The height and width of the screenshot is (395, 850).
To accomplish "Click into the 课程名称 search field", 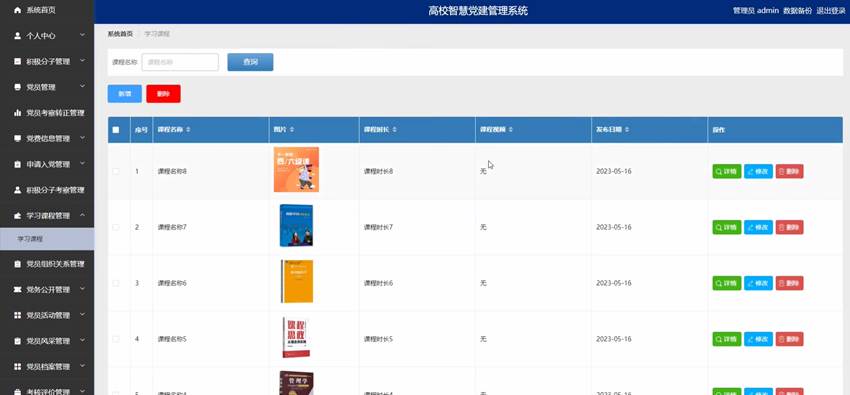I will pyautogui.click(x=180, y=62).
